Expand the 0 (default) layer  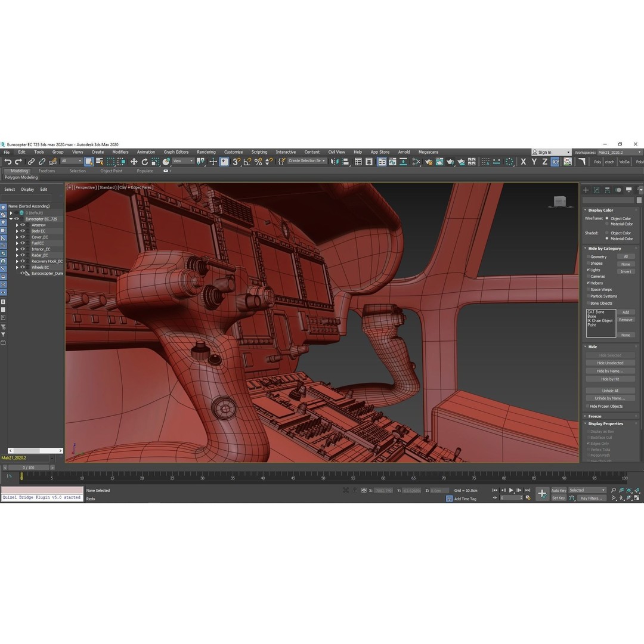[11, 213]
